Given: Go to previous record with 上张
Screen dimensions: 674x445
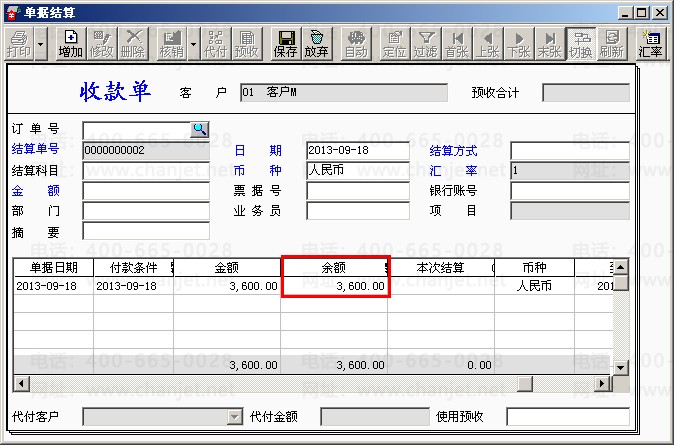Looking at the screenshot, I should (x=488, y=44).
